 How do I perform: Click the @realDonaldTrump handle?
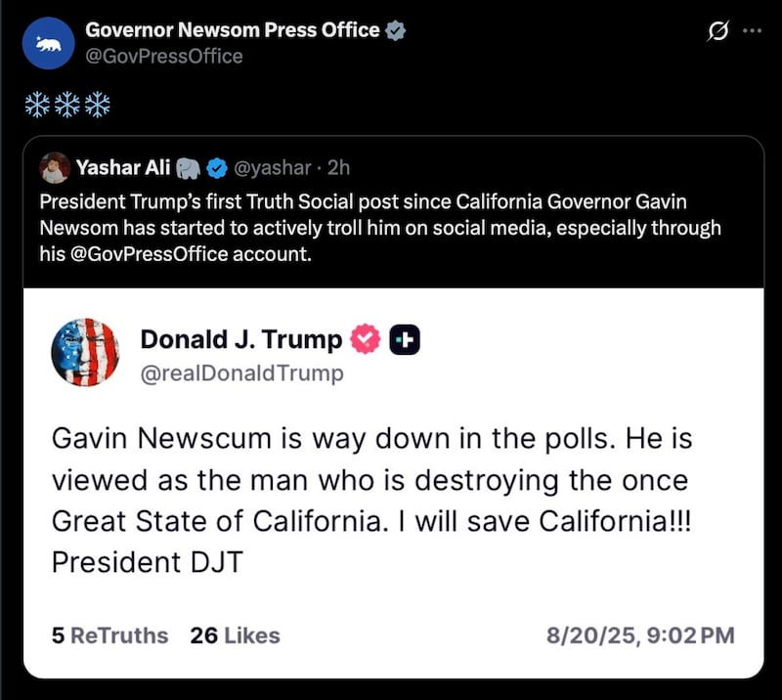(242, 372)
